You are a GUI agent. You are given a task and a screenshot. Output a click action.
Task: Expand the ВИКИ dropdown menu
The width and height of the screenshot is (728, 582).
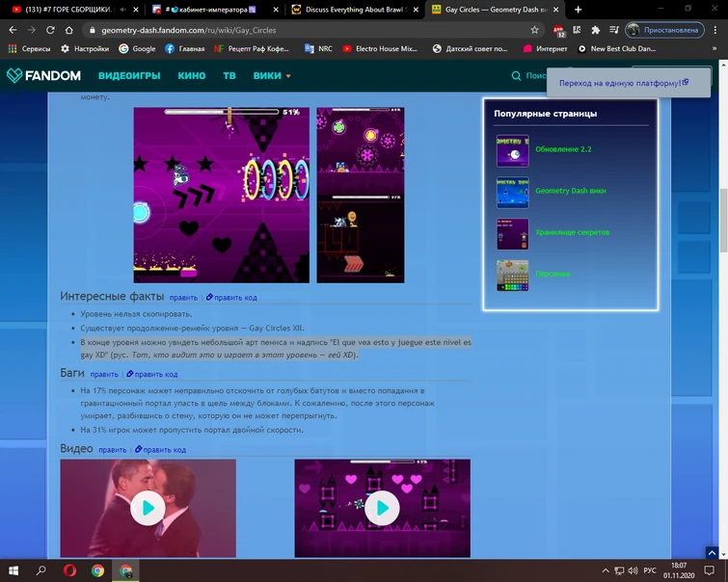pyautogui.click(x=272, y=76)
